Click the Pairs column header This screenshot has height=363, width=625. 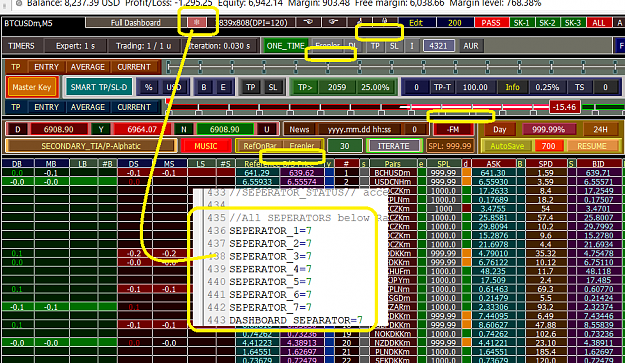[x=393, y=164]
